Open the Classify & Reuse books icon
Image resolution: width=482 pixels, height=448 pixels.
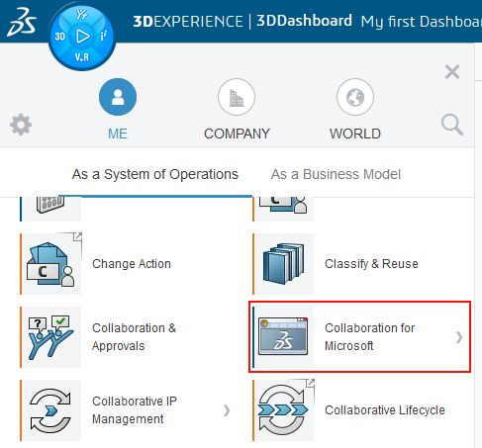point(284,264)
